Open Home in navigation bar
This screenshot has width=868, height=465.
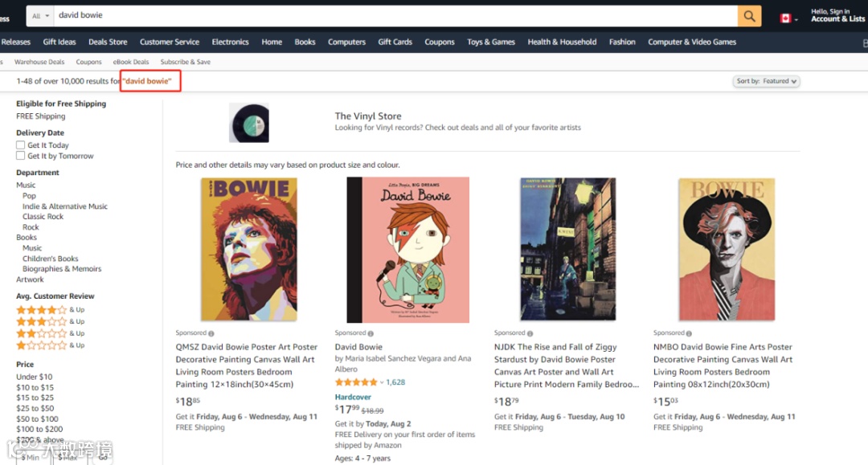(x=272, y=42)
